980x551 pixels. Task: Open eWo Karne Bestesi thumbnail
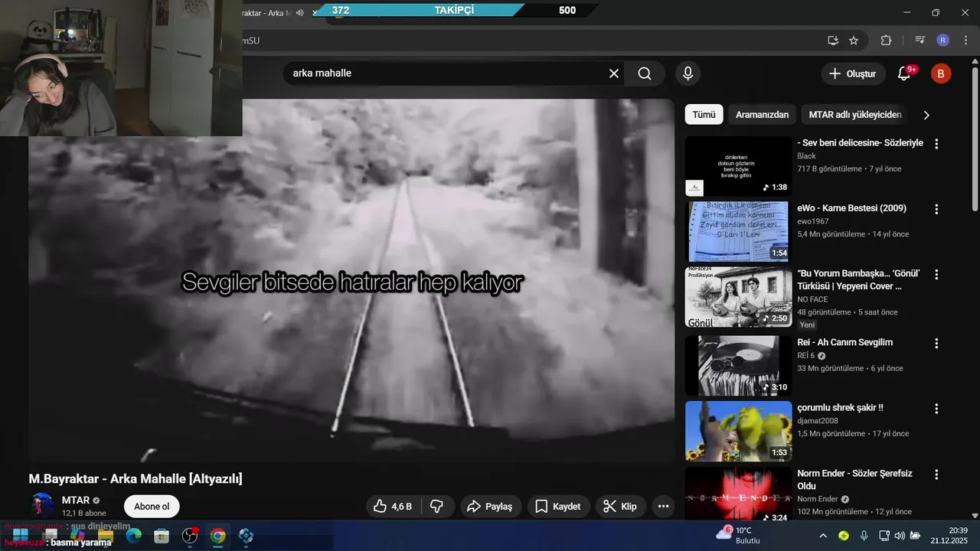[738, 232]
